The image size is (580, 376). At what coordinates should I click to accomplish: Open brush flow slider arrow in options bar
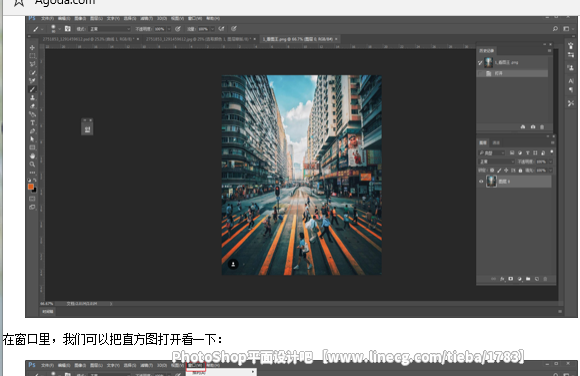coord(212,29)
